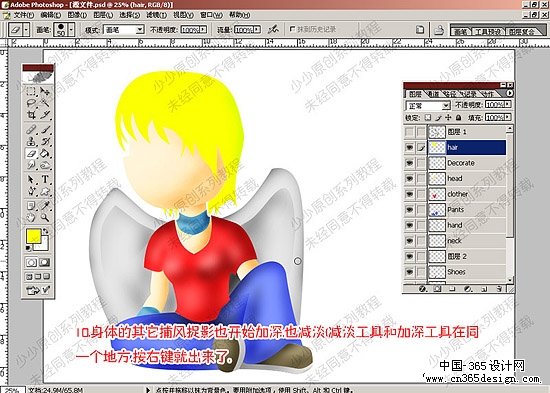Select the Lasso tool

click(31, 103)
